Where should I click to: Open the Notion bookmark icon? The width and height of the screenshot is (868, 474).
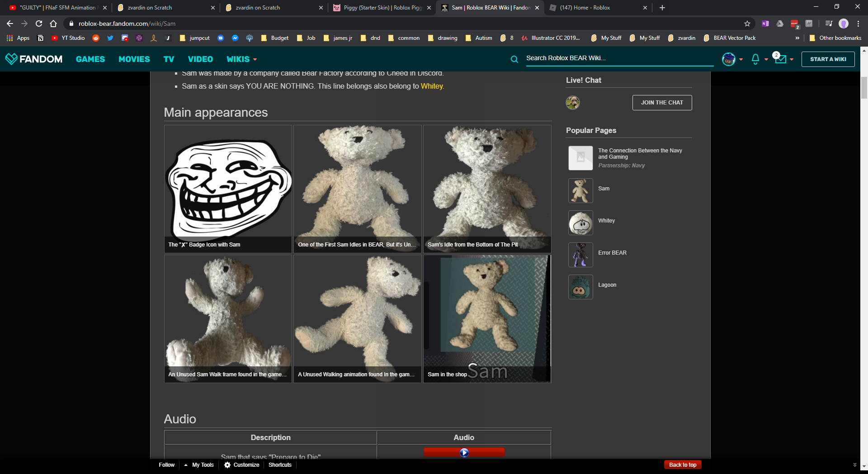point(41,38)
